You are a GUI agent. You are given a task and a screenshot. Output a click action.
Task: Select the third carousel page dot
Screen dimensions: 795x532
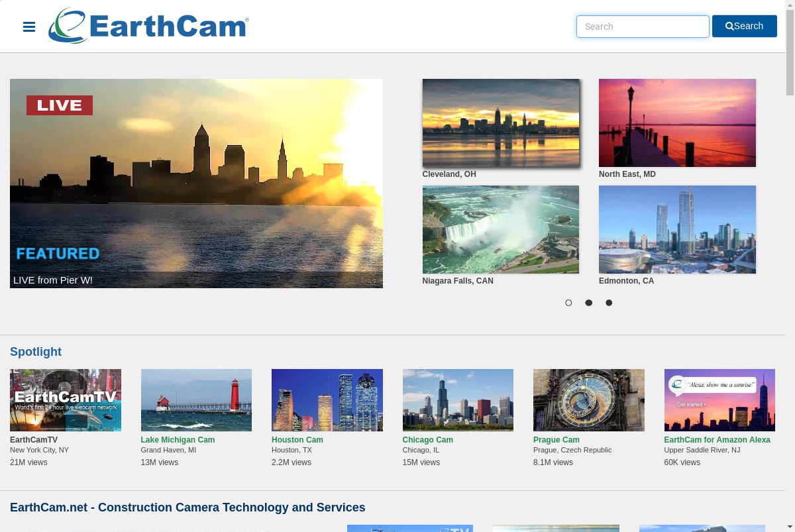[609, 303]
